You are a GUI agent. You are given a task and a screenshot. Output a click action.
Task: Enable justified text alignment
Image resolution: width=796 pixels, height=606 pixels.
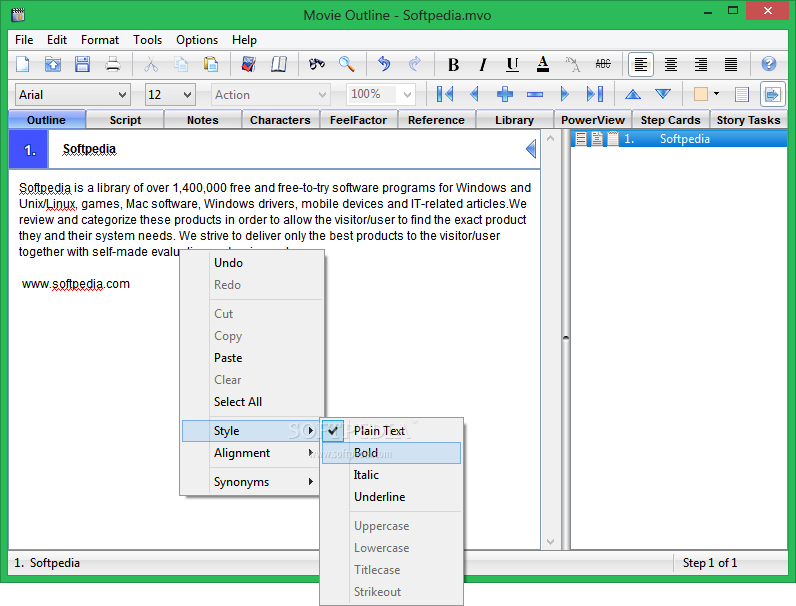[x=731, y=64]
